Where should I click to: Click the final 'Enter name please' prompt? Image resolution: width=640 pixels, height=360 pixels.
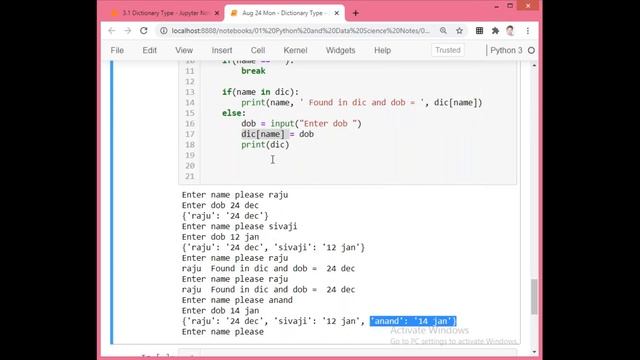pyautogui.click(x=223, y=332)
